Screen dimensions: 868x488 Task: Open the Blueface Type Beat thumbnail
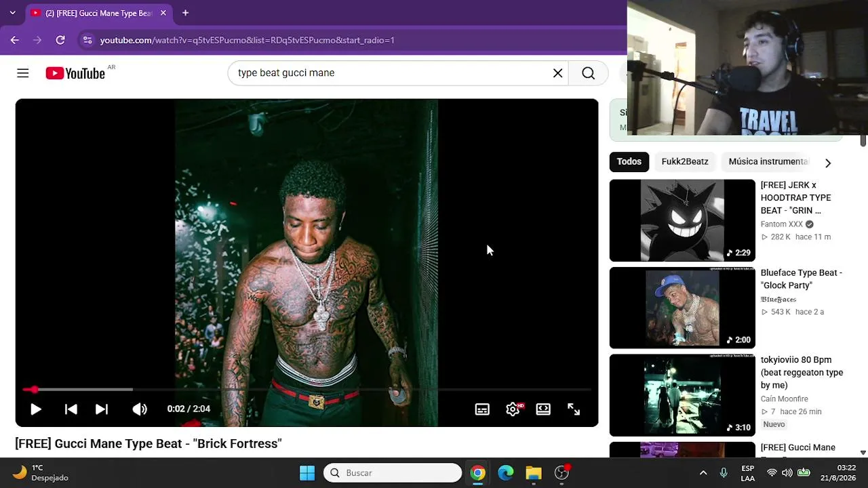[682, 308]
